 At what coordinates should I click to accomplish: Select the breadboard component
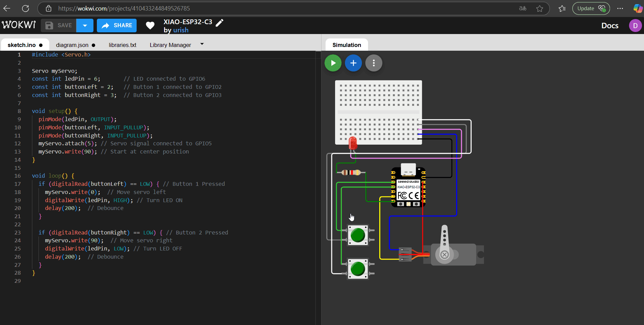[x=378, y=112]
